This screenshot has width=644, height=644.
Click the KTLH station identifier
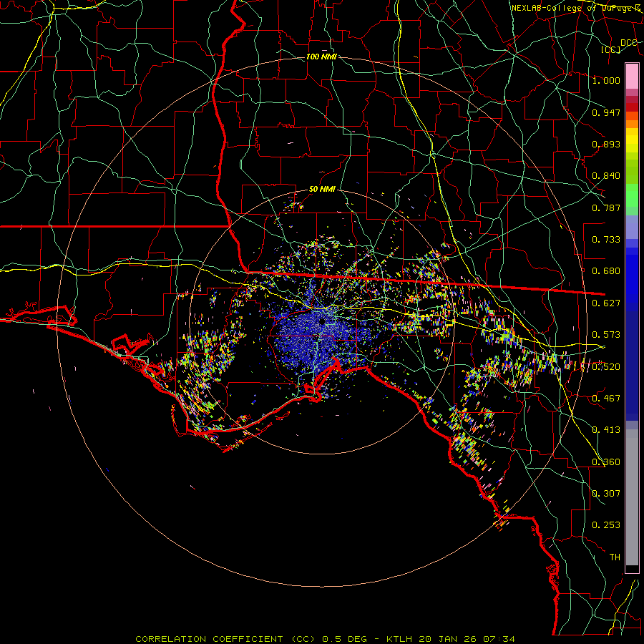[x=401, y=639]
